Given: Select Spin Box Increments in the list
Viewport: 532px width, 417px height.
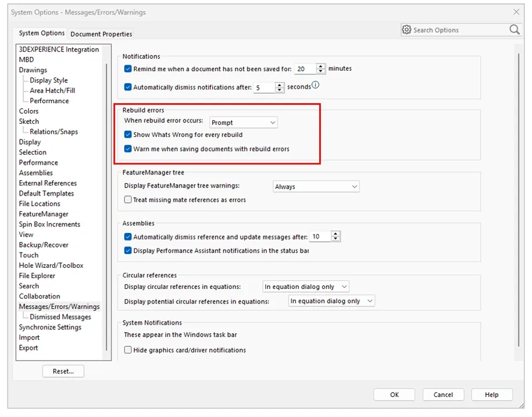Looking at the screenshot, I should point(49,224).
